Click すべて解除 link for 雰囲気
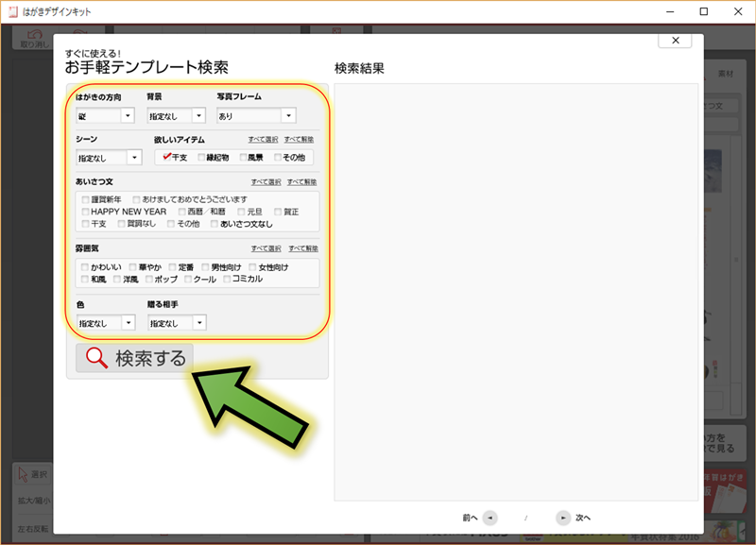This screenshot has width=756, height=545. [302, 248]
